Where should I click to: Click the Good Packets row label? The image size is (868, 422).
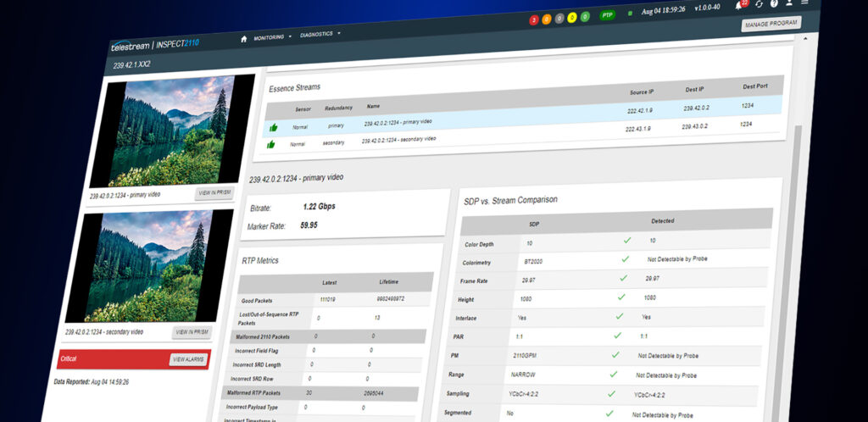(255, 301)
